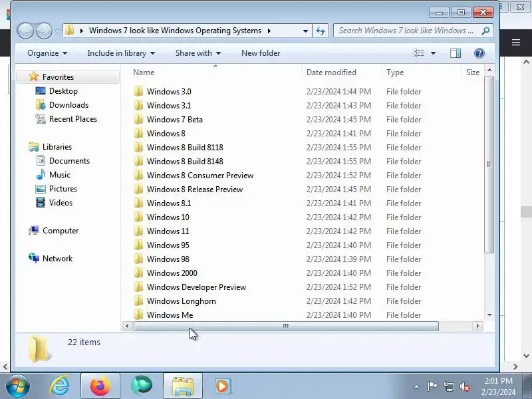Switch to Firefox in the taskbar
Image resolution: width=532 pixels, height=399 pixels.
(x=100, y=386)
